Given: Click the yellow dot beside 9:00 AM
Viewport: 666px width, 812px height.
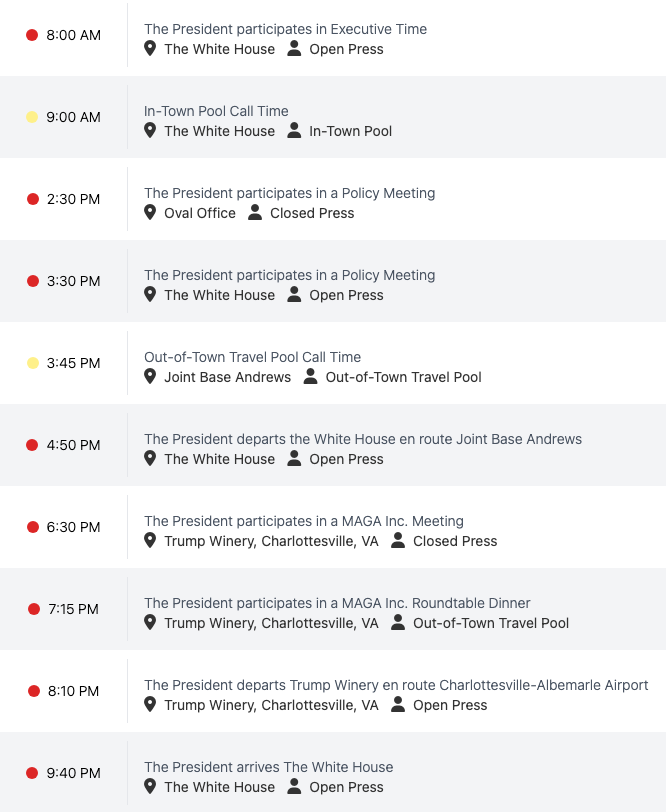Looking at the screenshot, I should (x=32, y=117).
